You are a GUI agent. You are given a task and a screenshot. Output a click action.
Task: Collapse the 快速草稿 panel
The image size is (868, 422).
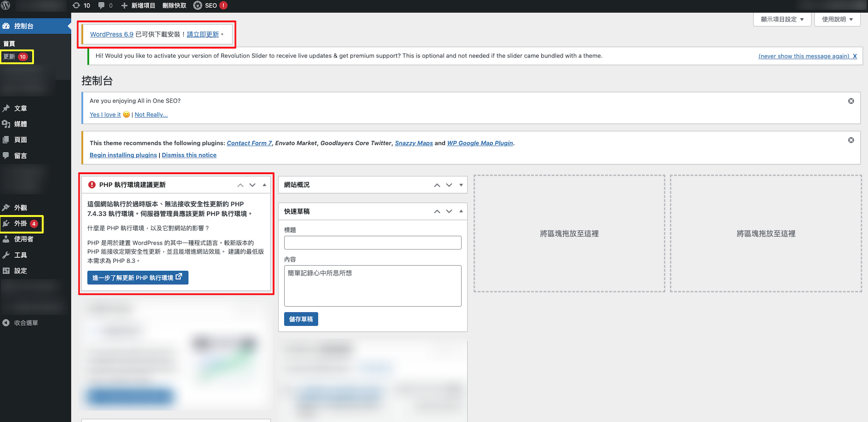461,211
